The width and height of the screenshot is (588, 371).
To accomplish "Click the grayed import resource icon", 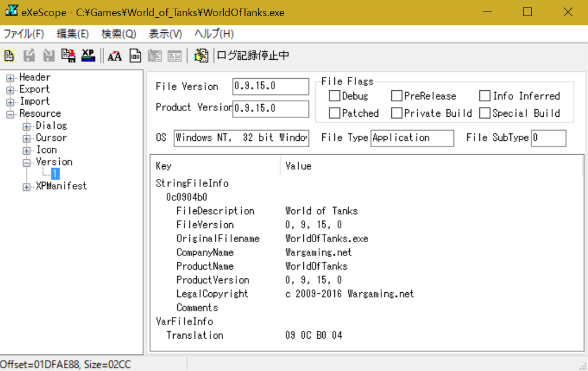I will coord(49,55).
